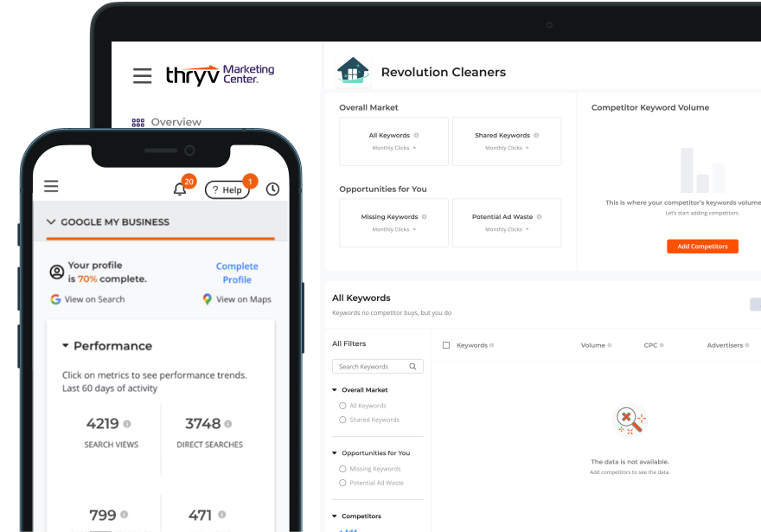Select the 4219 Search Views metric
The height and width of the screenshot is (532, 761).
click(x=112, y=432)
